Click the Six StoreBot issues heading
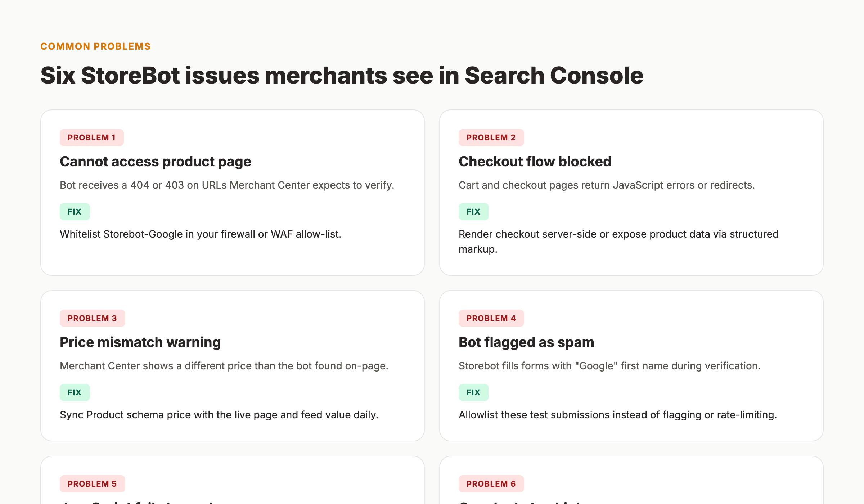The image size is (864, 504). pos(342,76)
